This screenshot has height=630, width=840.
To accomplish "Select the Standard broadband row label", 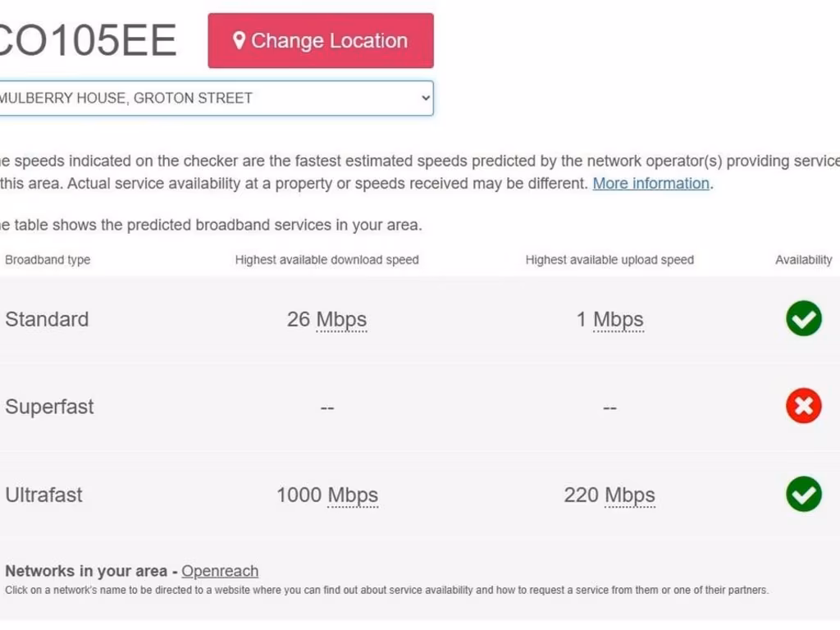I will tap(47, 319).
